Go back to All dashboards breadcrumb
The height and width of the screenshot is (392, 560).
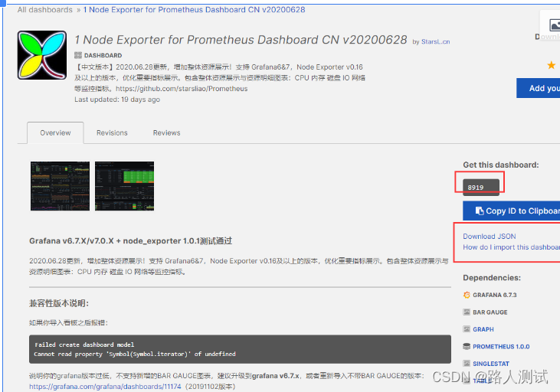[x=45, y=10]
